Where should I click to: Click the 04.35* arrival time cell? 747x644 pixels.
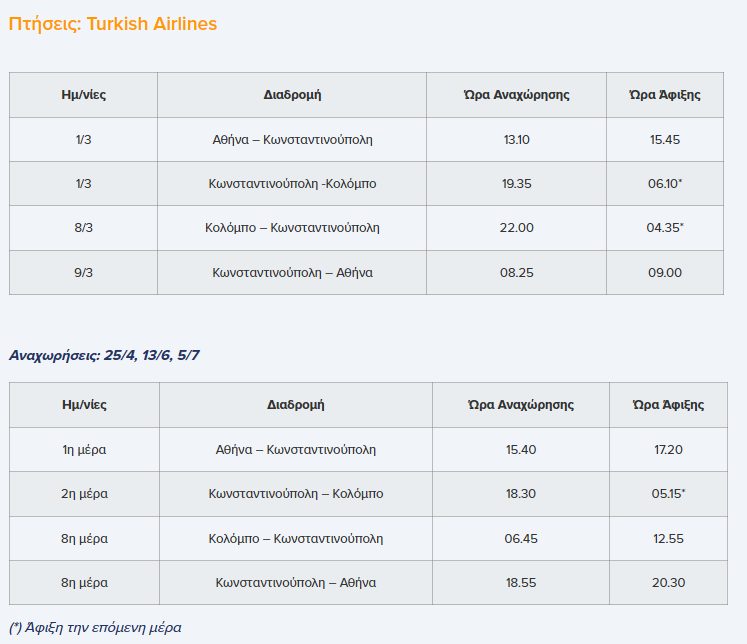pos(665,228)
